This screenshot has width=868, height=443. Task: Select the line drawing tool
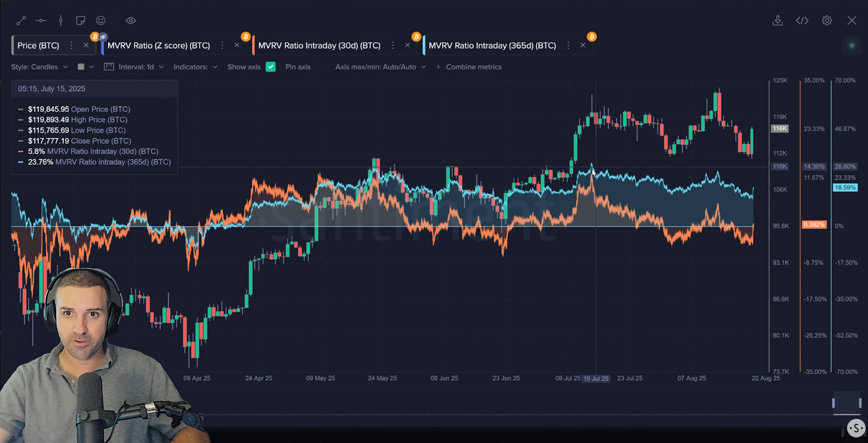click(21, 21)
